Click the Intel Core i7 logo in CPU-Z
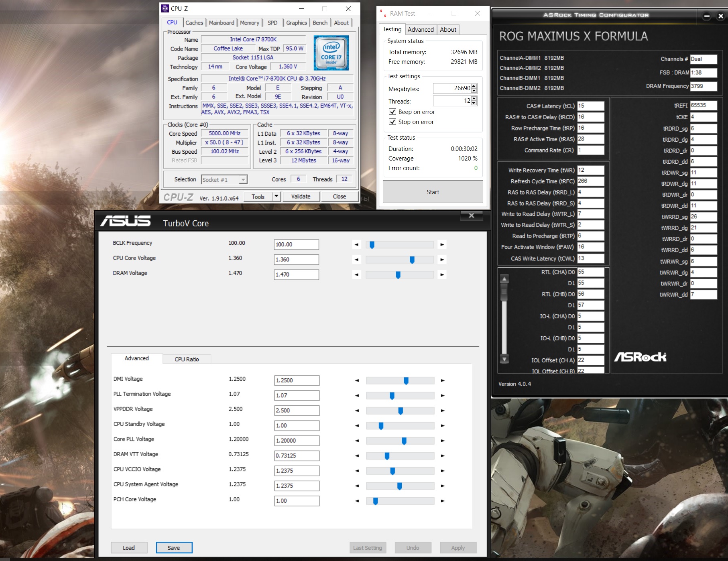The width and height of the screenshot is (728, 561). pos(331,53)
